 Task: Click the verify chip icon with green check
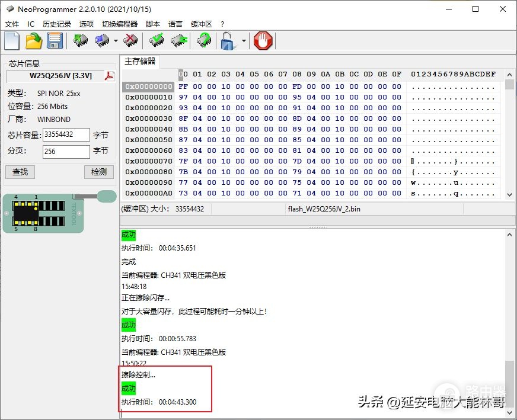tap(157, 41)
